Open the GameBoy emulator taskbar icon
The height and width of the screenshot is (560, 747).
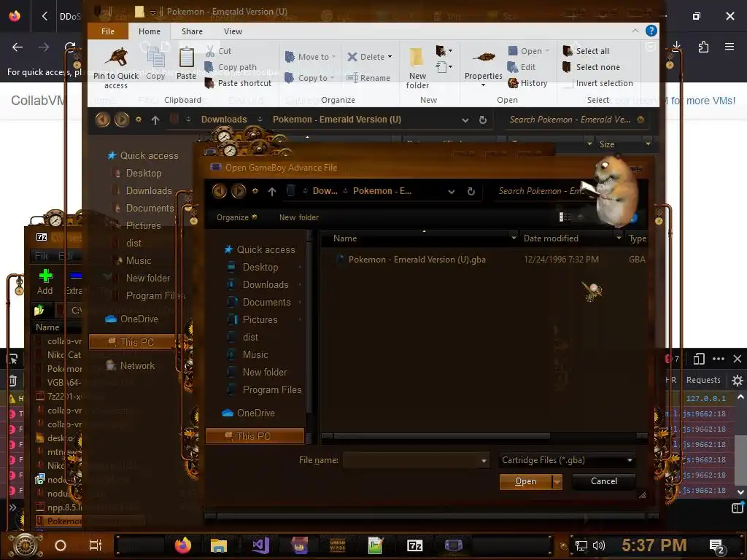click(x=454, y=545)
